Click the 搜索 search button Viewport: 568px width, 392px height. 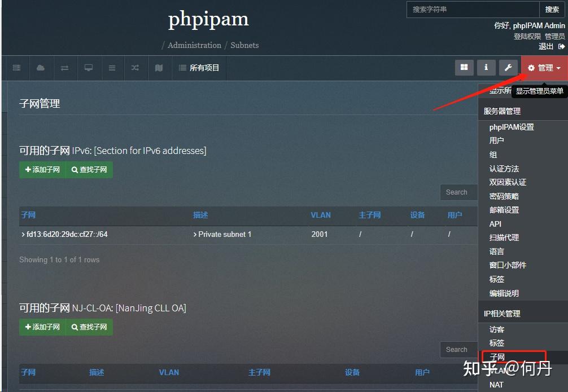point(552,10)
